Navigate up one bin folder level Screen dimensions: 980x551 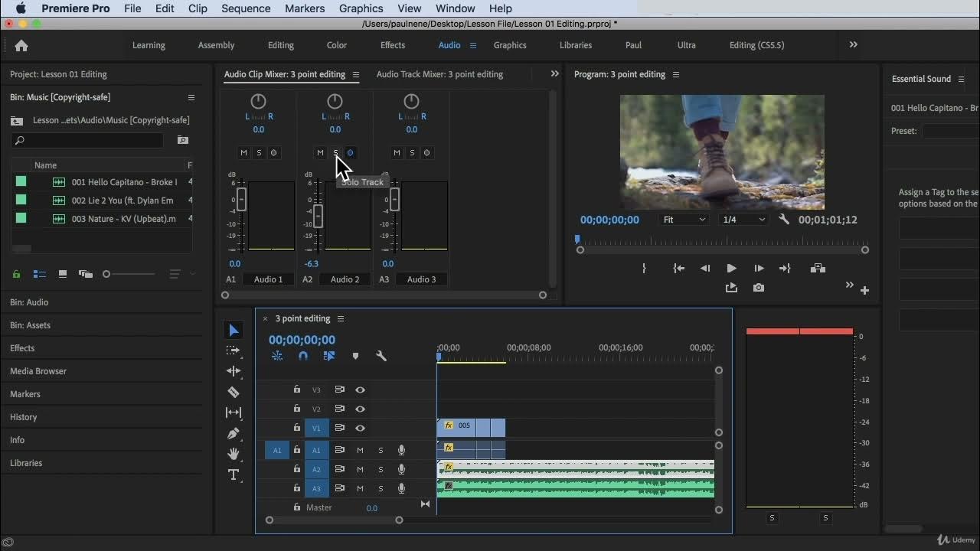tap(17, 120)
